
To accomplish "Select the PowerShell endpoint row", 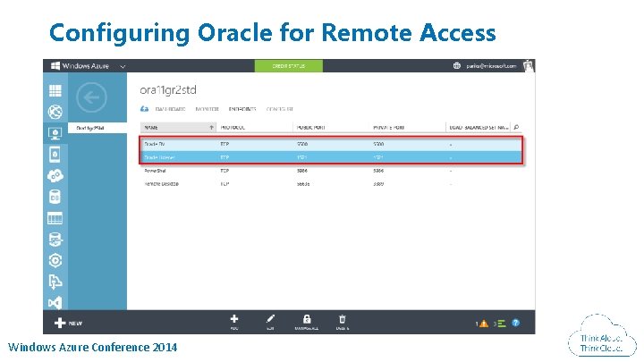I will point(331,171).
